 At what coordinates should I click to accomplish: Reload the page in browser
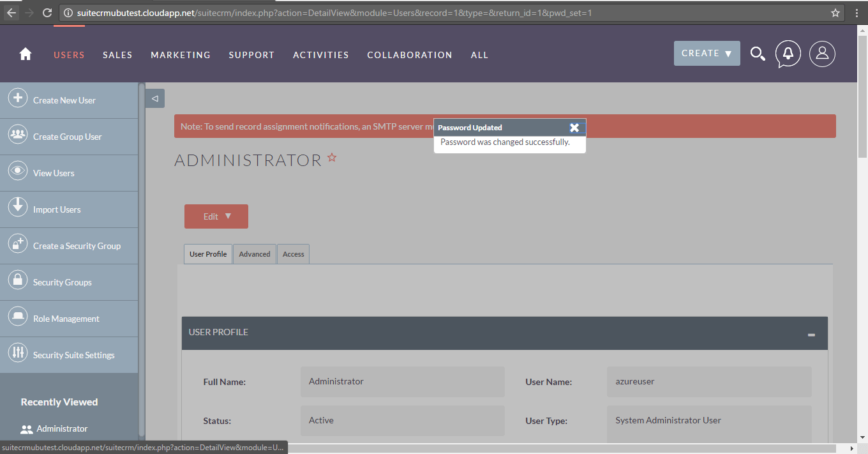[x=47, y=13]
